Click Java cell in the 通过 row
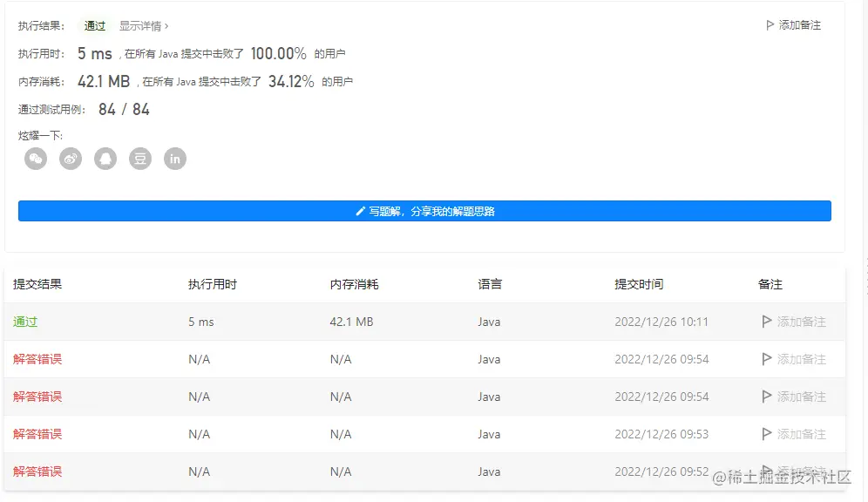Viewport: 868px width, 502px height. click(490, 322)
